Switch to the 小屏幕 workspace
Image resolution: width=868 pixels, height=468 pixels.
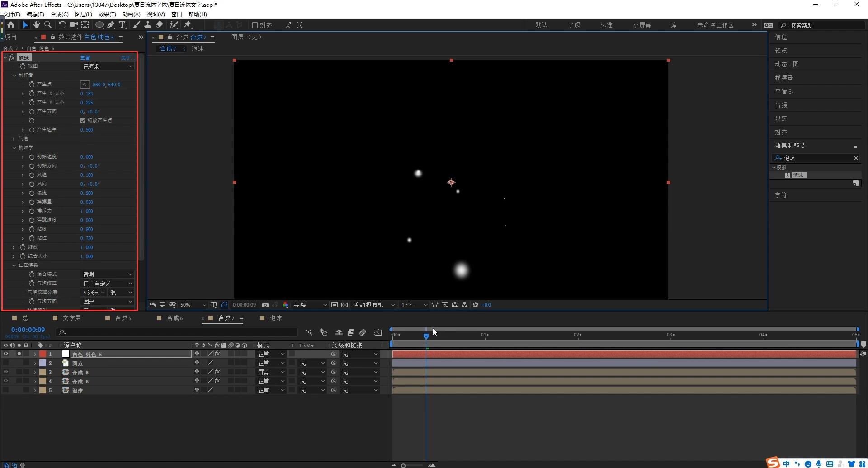pos(642,25)
